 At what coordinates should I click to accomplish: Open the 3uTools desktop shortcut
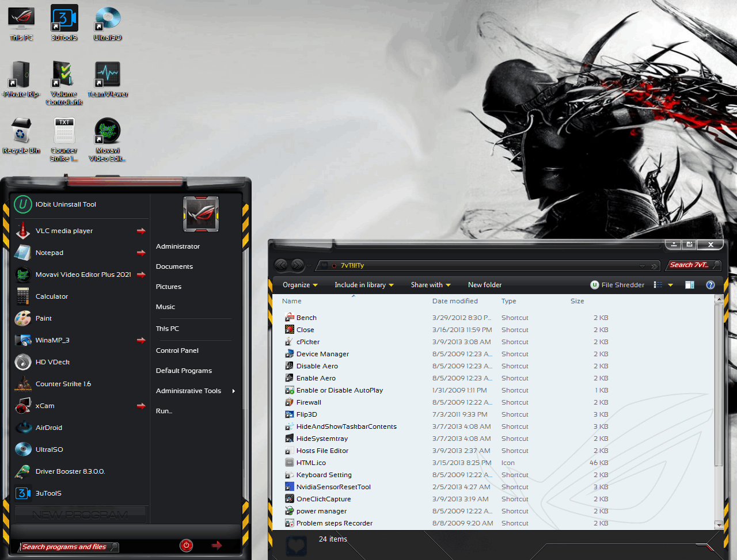64,23
